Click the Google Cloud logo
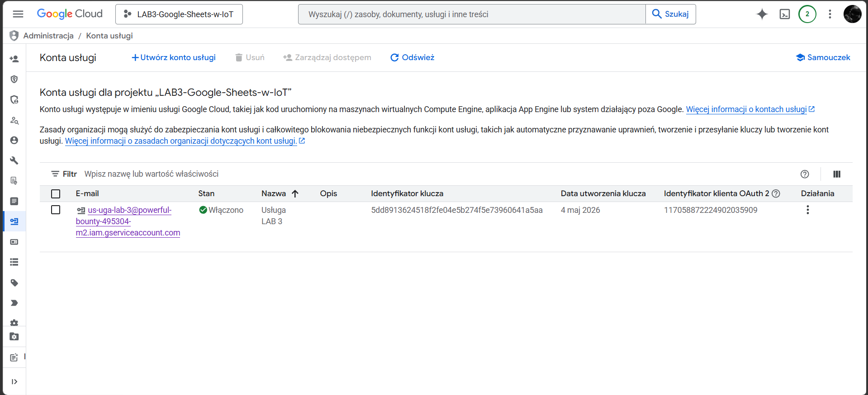 pyautogui.click(x=70, y=14)
